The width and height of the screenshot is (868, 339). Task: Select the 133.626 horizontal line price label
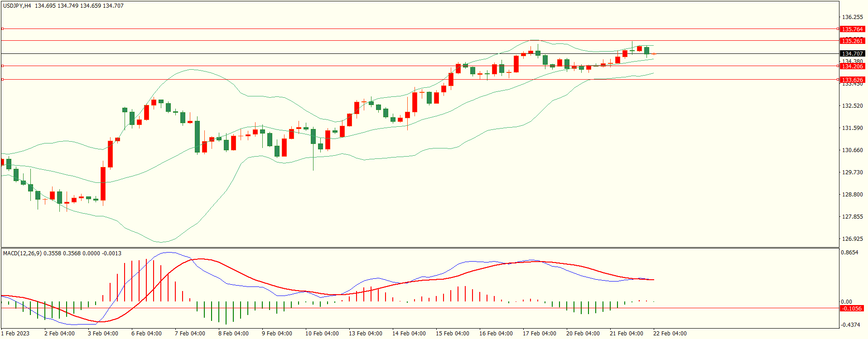click(852, 80)
